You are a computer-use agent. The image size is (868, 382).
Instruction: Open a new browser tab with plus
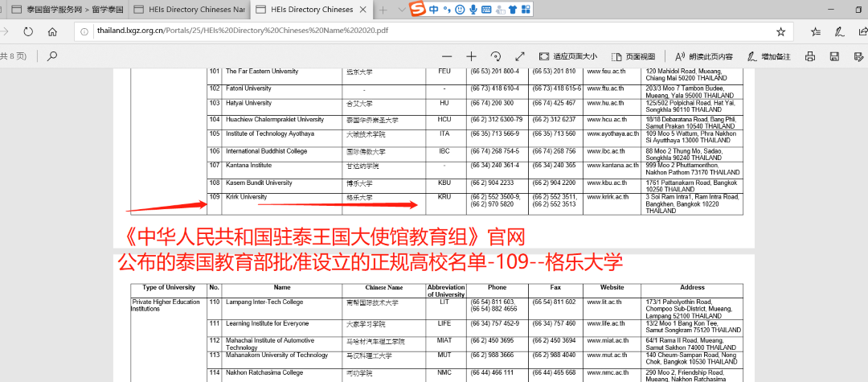point(383,10)
